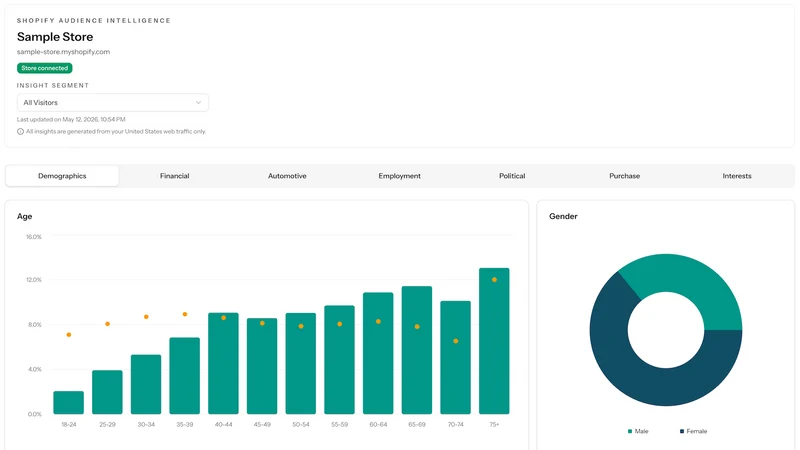800x450 pixels.
Task: Click the 4.0% axis label
Action: pyautogui.click(x=35, y=369)
